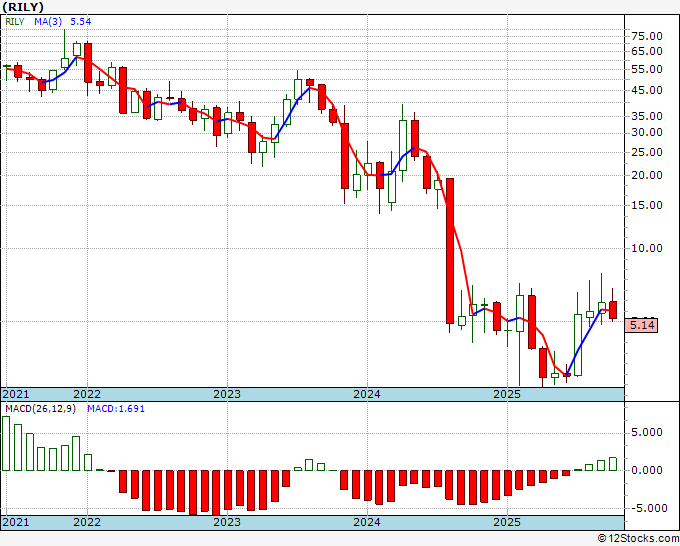
Task: Click the 10.00 price axis label
Action: (647, 248)
